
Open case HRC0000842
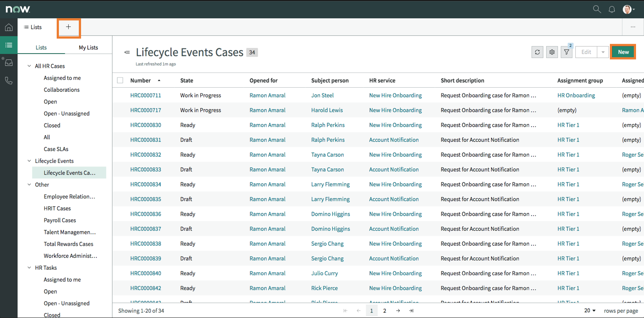(146, 288)
